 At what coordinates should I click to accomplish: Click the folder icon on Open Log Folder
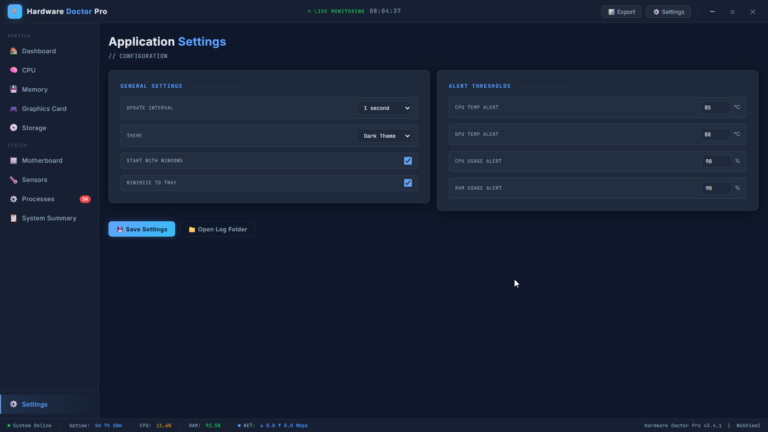click(x=192, y=229)
